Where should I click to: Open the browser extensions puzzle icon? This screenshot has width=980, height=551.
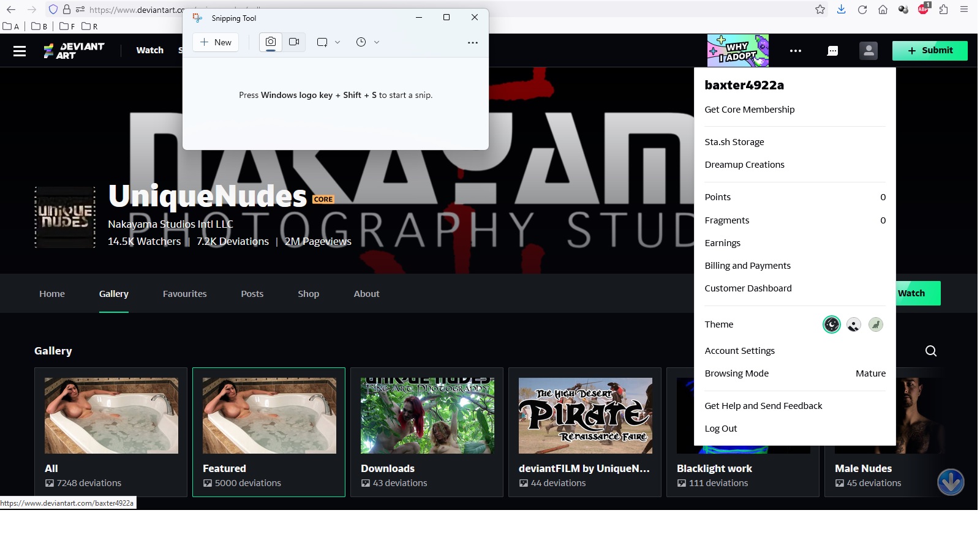coord(943,9)
